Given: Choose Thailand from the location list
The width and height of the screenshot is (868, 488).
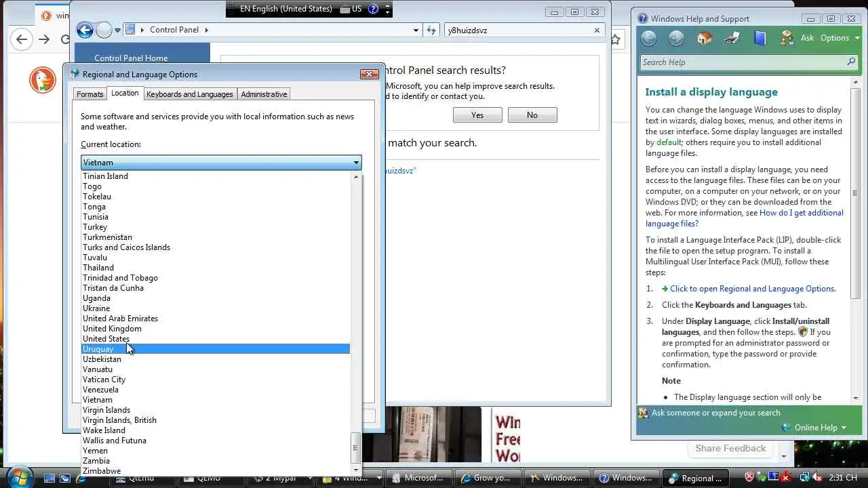Looking at the screenshot, I should tap(216, 268).
